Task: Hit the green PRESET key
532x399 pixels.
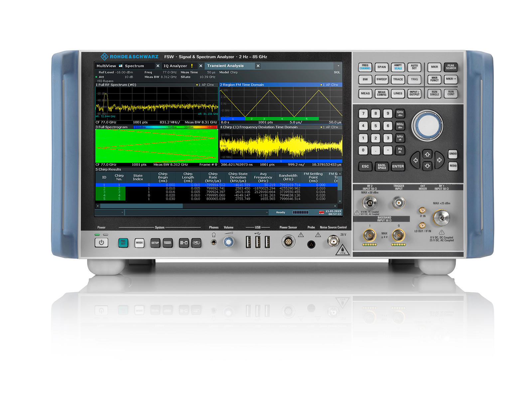Action: coord(123,242)
